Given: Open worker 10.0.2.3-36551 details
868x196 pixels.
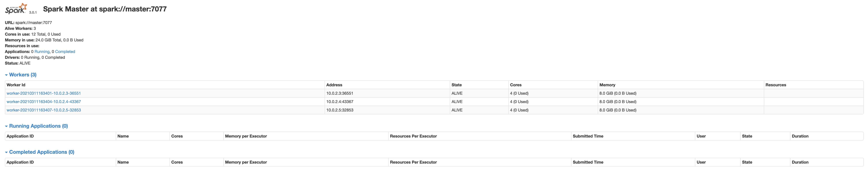Looking at the screenshot, I should pyautogui.click(x=44, y=94).
